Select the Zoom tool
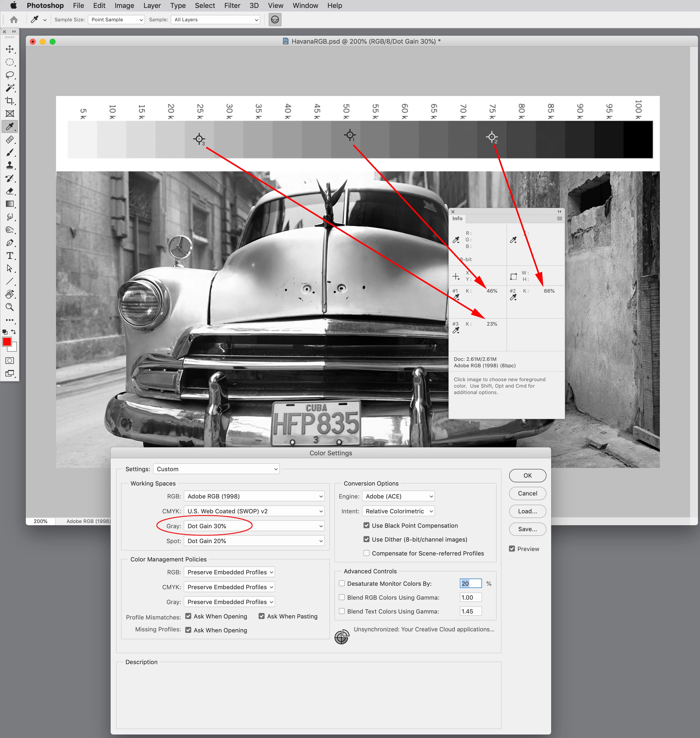 pos(10,307)
